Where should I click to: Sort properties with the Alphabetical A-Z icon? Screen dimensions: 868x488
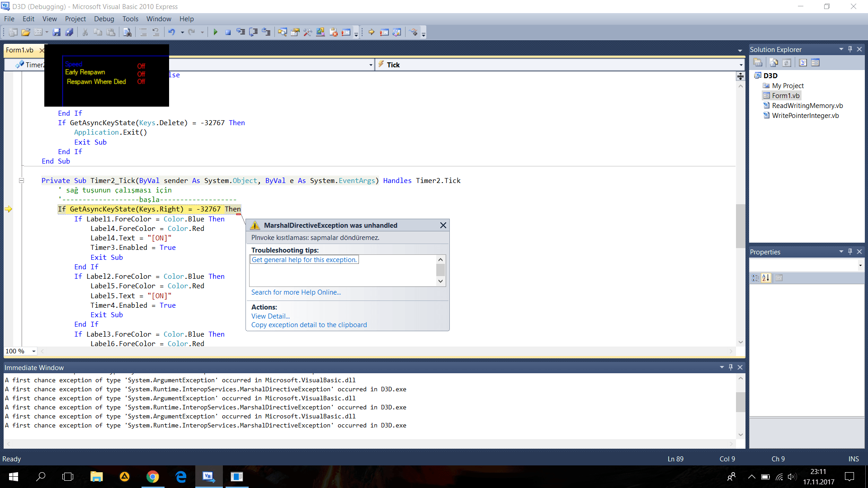766,278
